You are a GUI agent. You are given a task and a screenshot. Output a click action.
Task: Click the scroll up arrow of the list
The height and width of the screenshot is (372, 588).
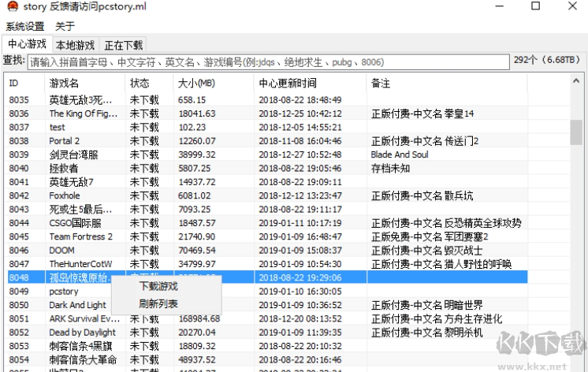coord(576,81)
